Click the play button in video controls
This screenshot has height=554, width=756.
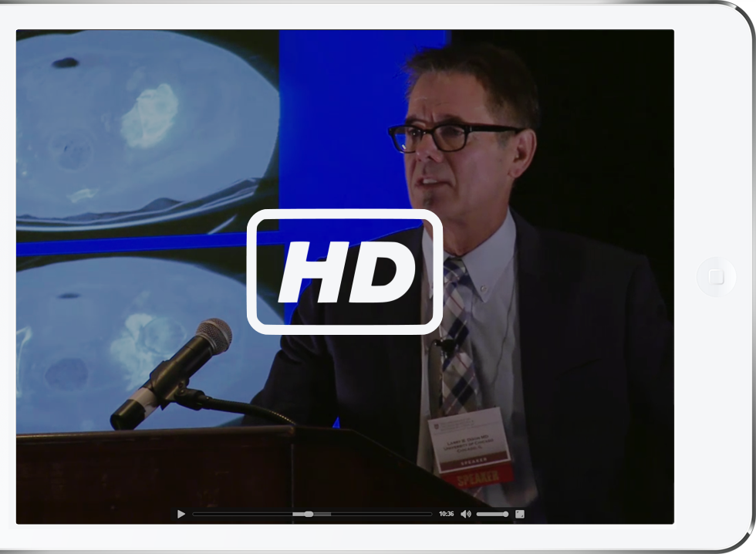181,514
